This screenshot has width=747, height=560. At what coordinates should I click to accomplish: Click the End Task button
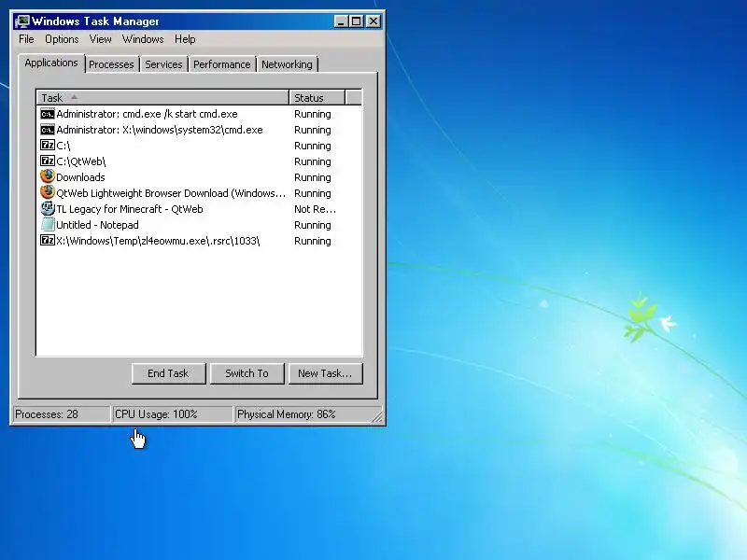click(x=168, y=373)
